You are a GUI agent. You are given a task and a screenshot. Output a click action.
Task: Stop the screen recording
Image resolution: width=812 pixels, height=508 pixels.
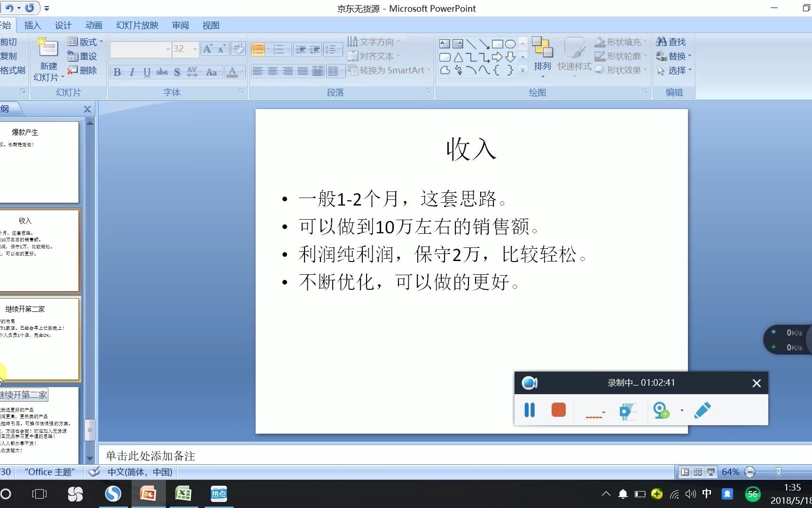tap(558, 410)
